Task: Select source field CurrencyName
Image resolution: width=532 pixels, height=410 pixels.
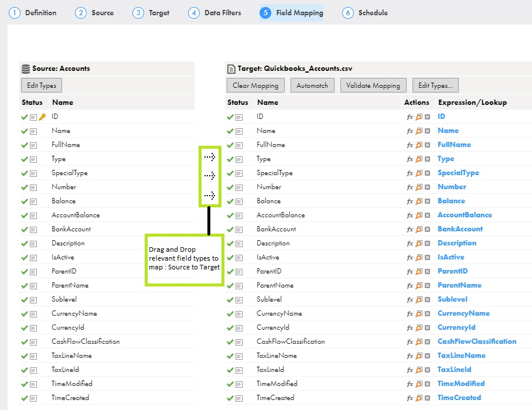Action: coord(74,313)
